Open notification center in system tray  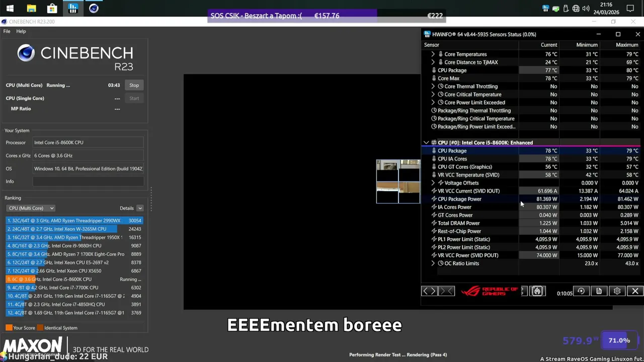point(630,9)
